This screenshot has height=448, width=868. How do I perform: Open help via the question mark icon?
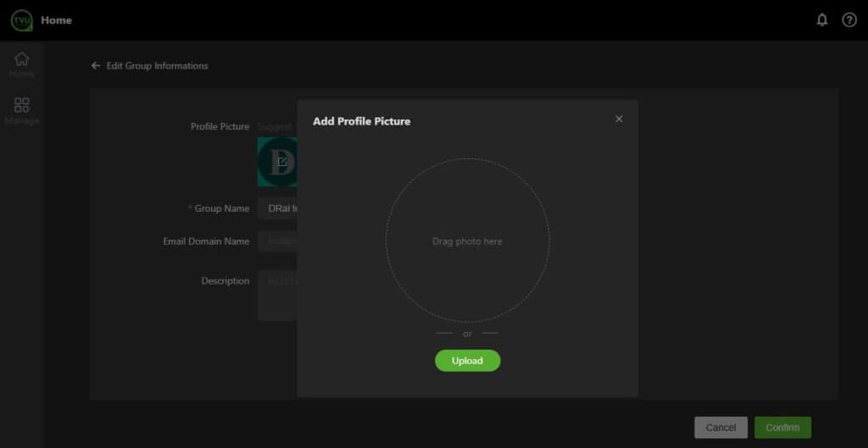849,20
